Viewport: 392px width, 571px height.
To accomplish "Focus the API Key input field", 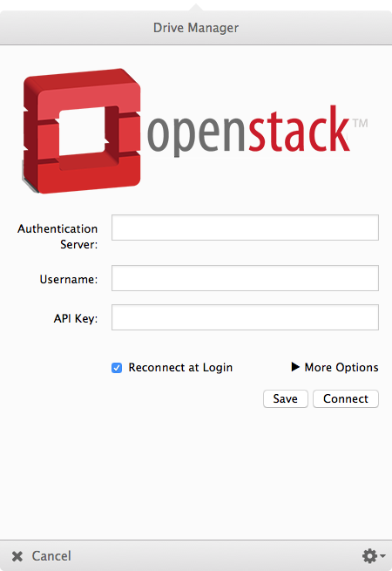I will [x=245, y=317].
